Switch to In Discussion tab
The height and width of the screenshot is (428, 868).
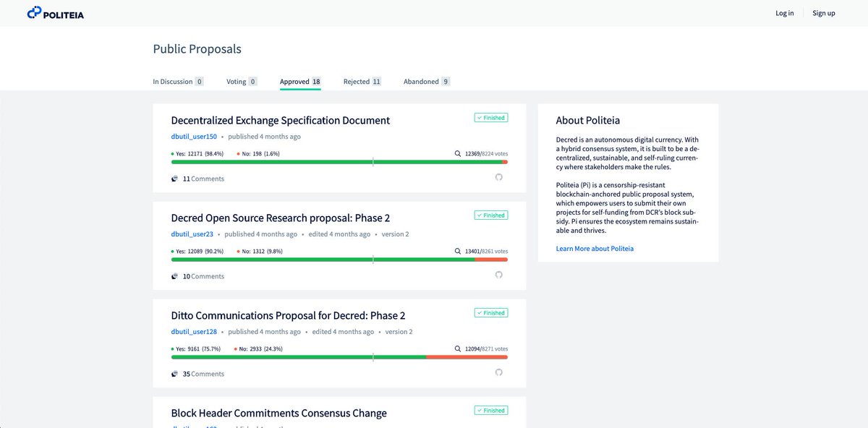coord(178,82)
